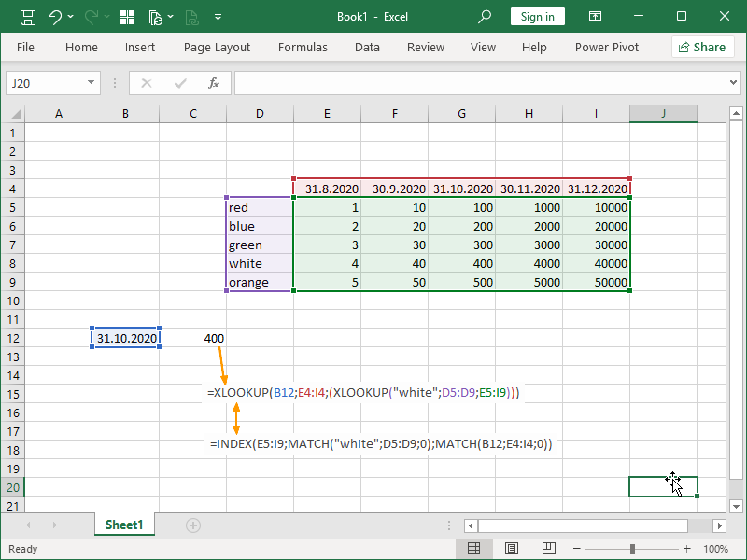Switch to the Insert tab

[x=139, y=48]
